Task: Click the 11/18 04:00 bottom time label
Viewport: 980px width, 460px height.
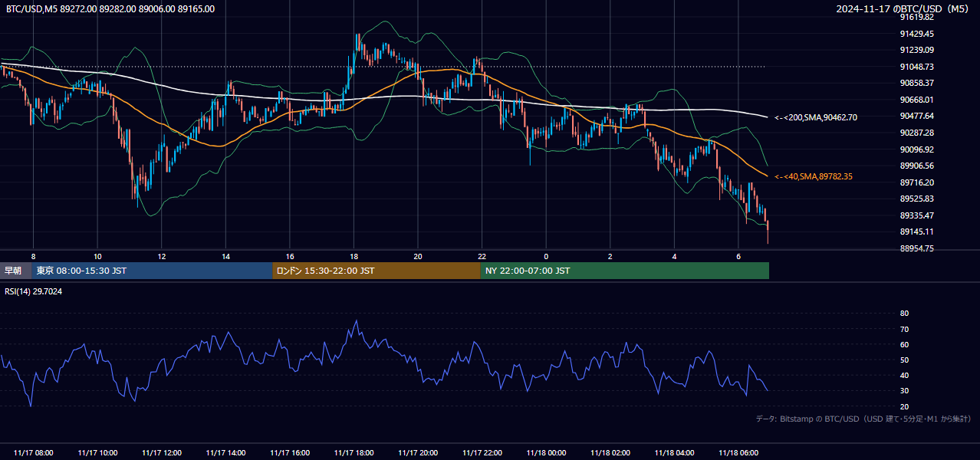Action: click(674, 453)
